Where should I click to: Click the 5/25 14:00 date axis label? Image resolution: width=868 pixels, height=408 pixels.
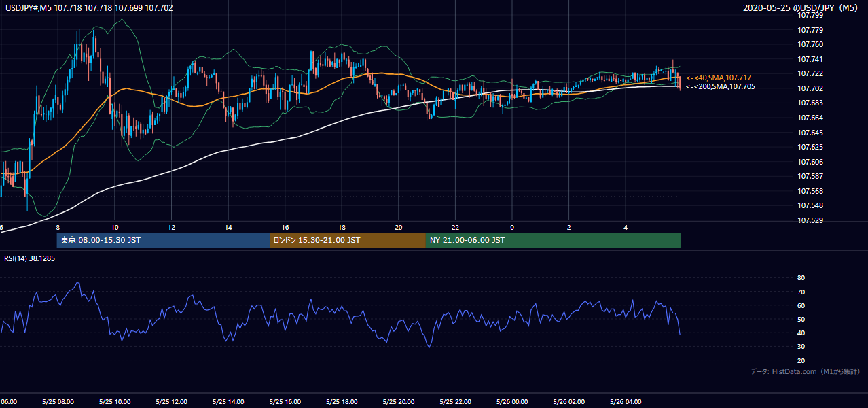tap(228, 402)
